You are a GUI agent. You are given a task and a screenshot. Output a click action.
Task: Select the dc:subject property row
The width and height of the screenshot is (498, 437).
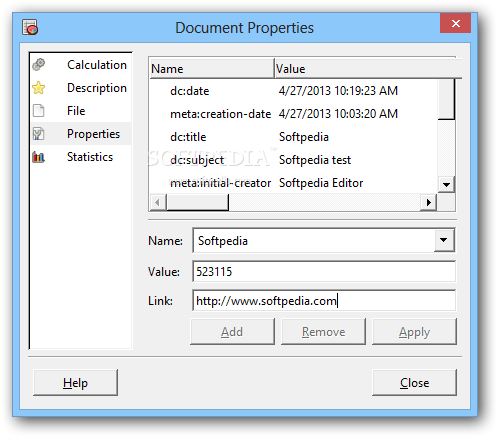(x=293, y=160)
